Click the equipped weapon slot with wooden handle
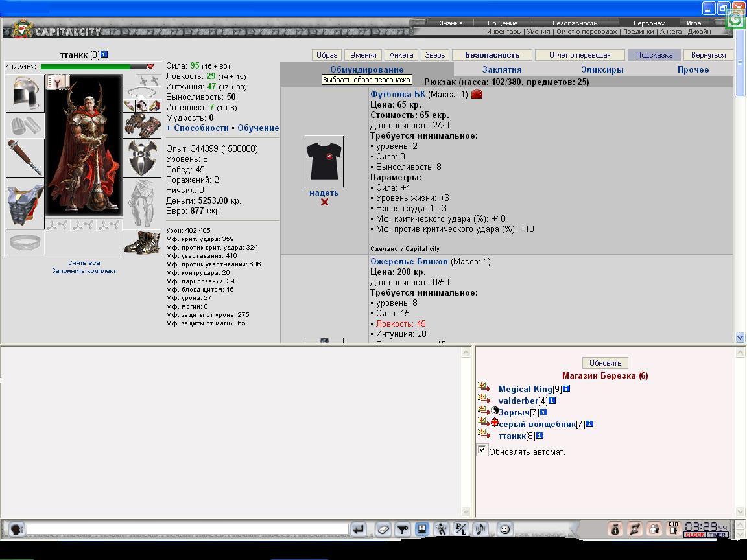 pyautogui.click(x=25, y=158)
